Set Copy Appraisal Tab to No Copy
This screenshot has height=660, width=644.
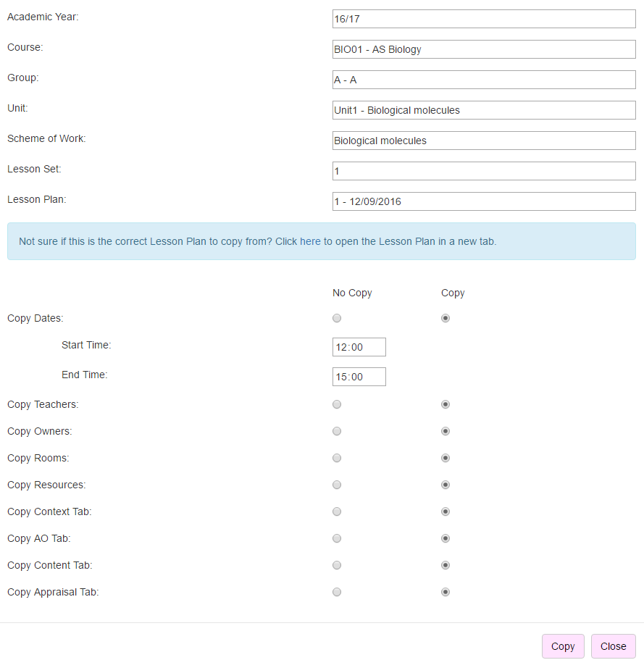click(337, 592)
